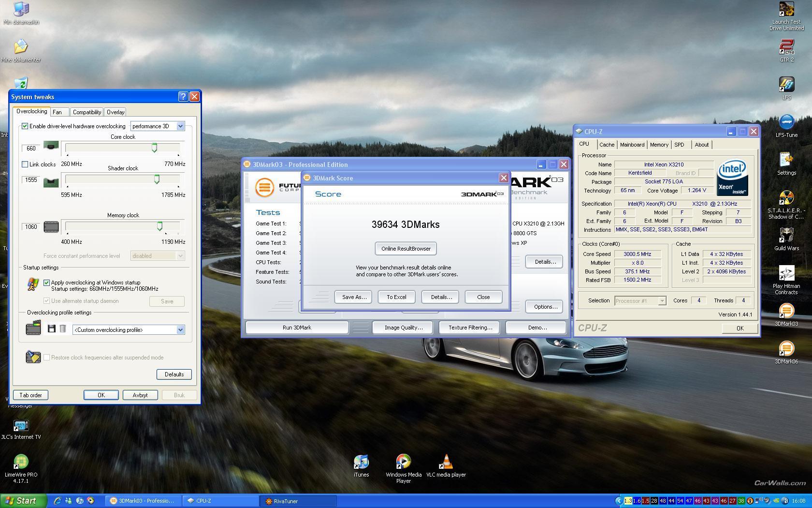Open the CPU-Z Memory tab

(659, 145)
